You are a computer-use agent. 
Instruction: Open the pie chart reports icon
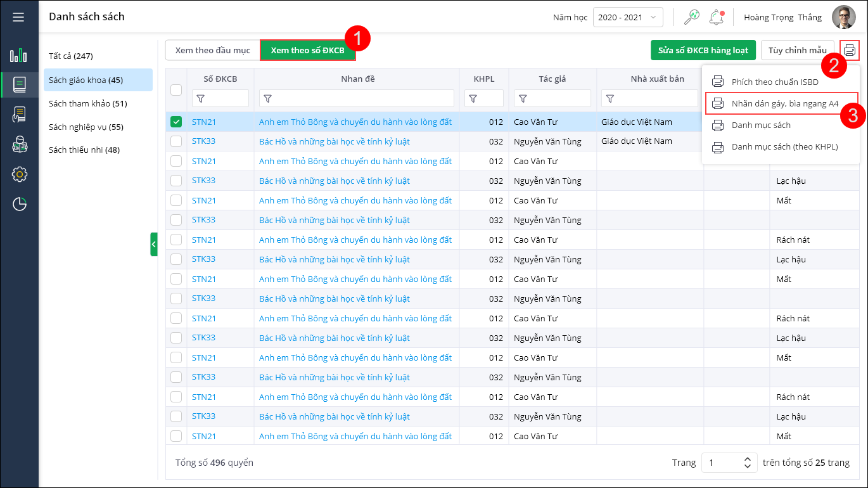coord(20,204)
